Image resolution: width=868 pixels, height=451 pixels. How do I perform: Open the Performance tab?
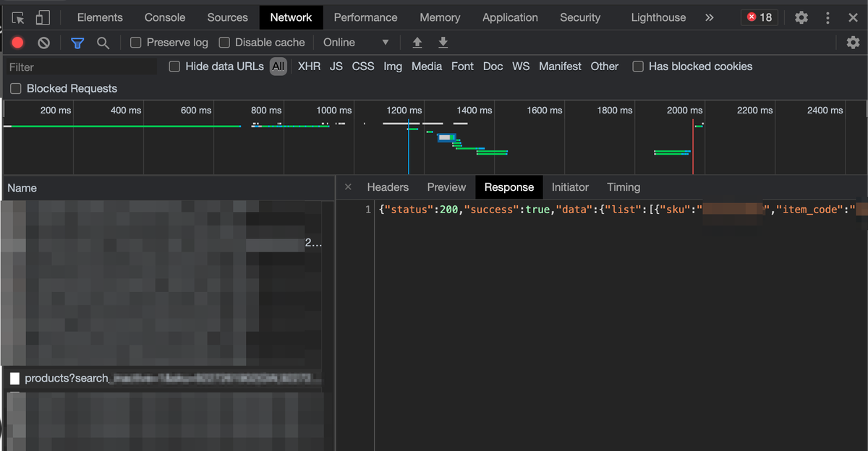click(x=365, y=17)
